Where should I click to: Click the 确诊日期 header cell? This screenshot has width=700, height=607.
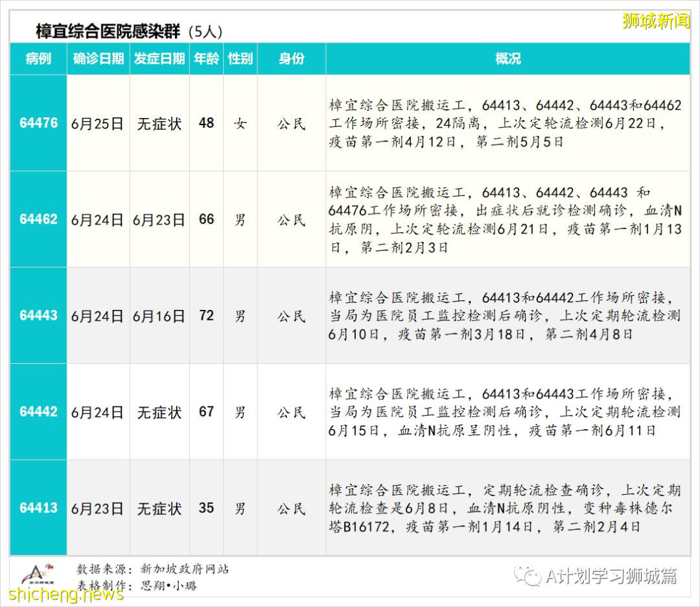point(97,58)
